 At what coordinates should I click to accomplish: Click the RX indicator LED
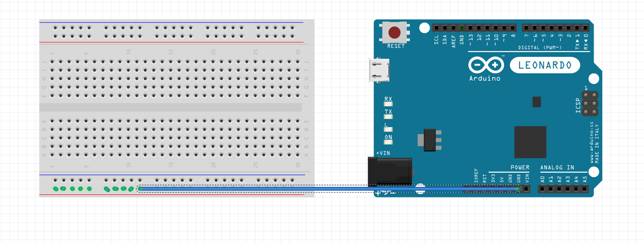[388, 104]
